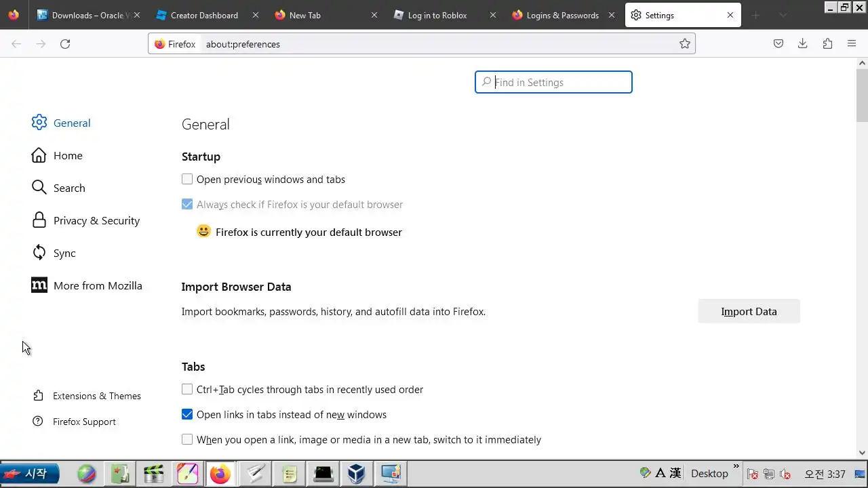Enable switch to new tab immediately checkbox
The height and width of the screenshot is (488, 868).
point(187,440)
